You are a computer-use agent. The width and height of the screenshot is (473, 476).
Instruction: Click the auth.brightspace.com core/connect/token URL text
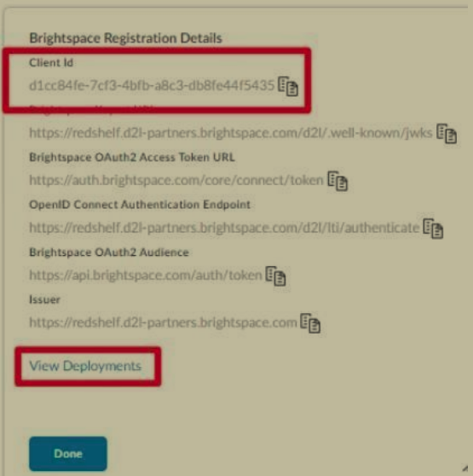tap(176, 180)
